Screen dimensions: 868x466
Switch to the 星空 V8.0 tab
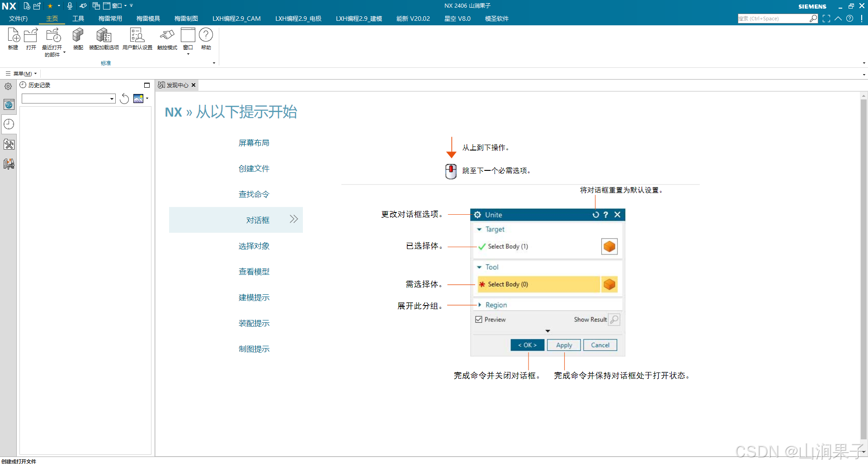click(458, 19)
